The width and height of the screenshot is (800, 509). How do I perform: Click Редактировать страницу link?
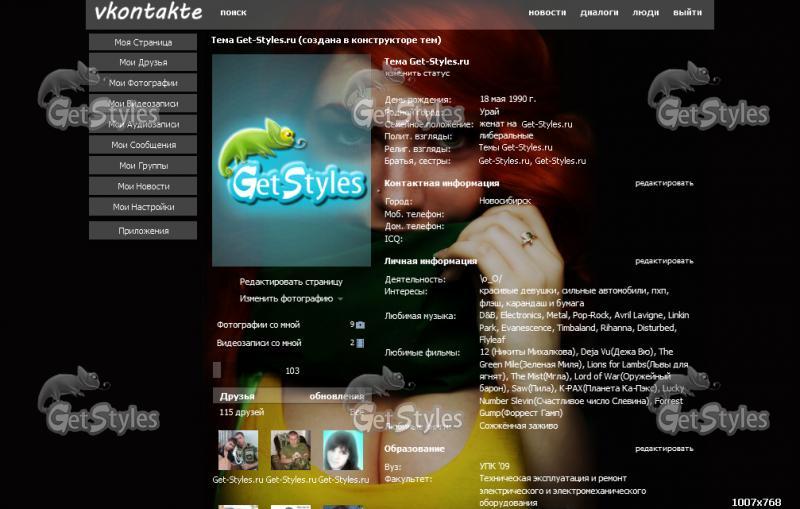click(x=291, y=282)
